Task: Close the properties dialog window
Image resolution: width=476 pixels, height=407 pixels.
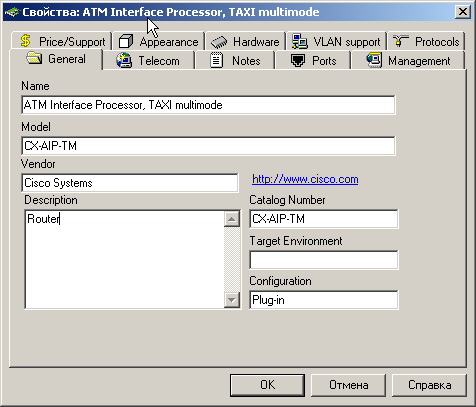Action: click(x=463, y=12)
